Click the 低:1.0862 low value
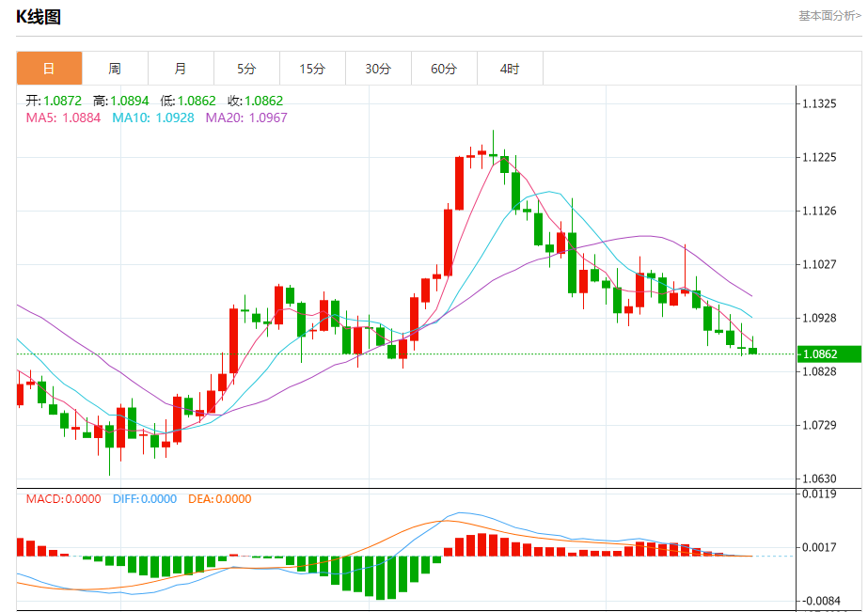The height and width of the screenshot is (612, 868). click(188, 101)
